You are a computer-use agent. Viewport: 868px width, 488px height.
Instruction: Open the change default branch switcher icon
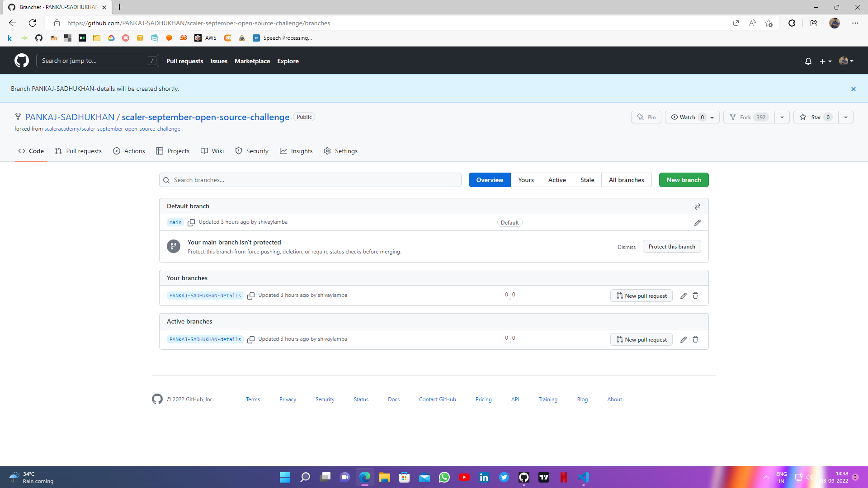(697, 206)
